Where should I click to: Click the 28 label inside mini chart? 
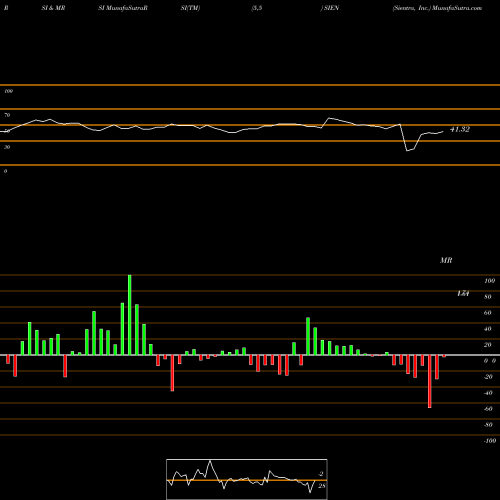click(x=322, y=486)
